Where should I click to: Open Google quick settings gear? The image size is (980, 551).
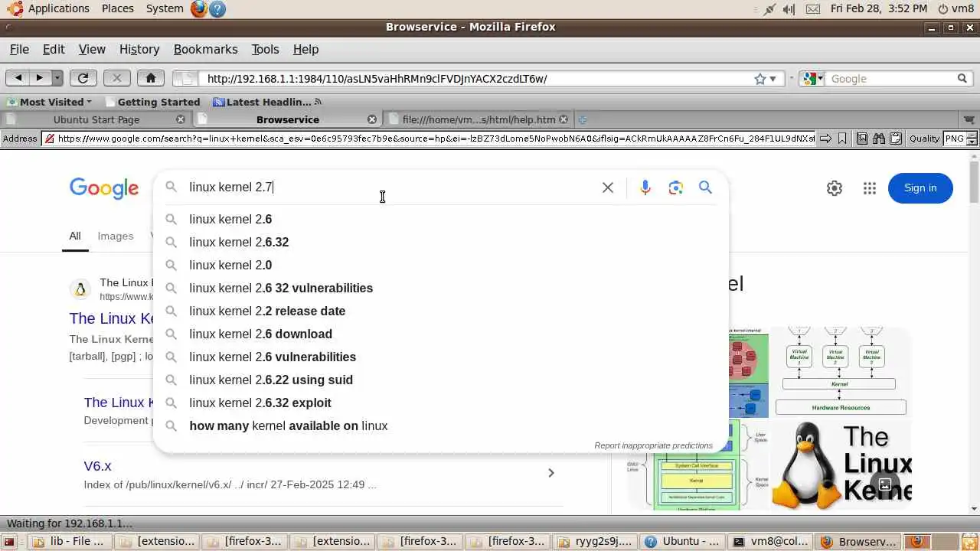(x=835, y=188)
